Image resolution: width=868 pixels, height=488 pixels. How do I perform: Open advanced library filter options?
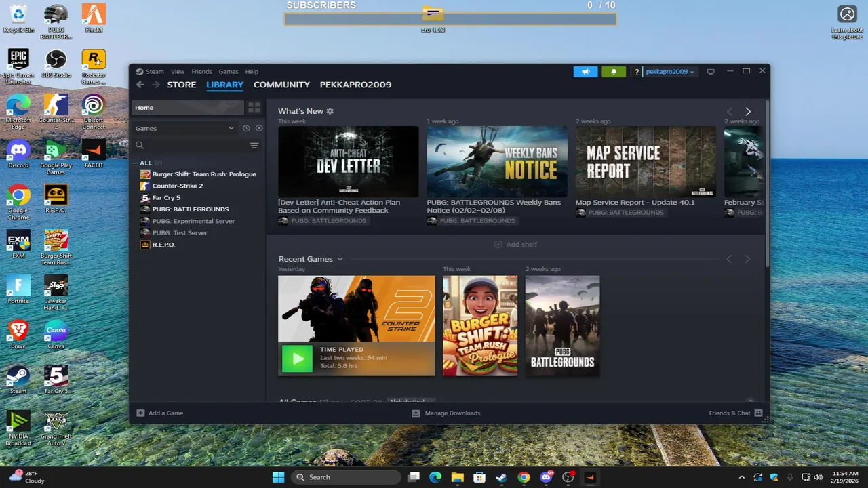click(254, 145)
